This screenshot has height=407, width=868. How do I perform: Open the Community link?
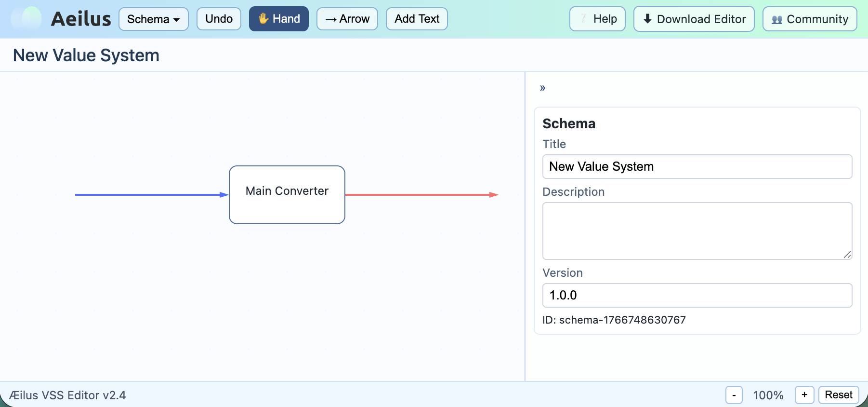click(809, 19)
